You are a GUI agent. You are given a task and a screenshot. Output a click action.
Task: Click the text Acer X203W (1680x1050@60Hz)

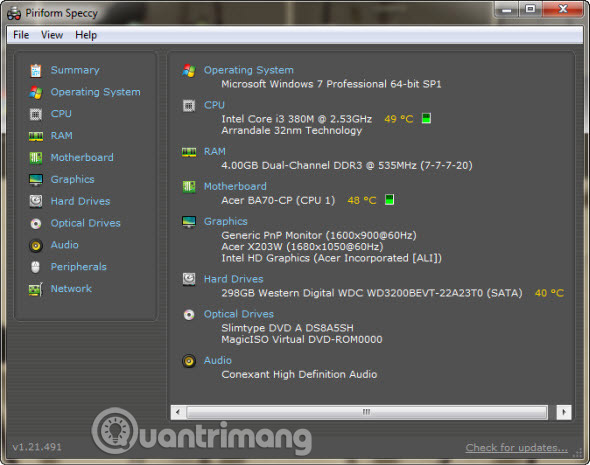pos(302,247)
